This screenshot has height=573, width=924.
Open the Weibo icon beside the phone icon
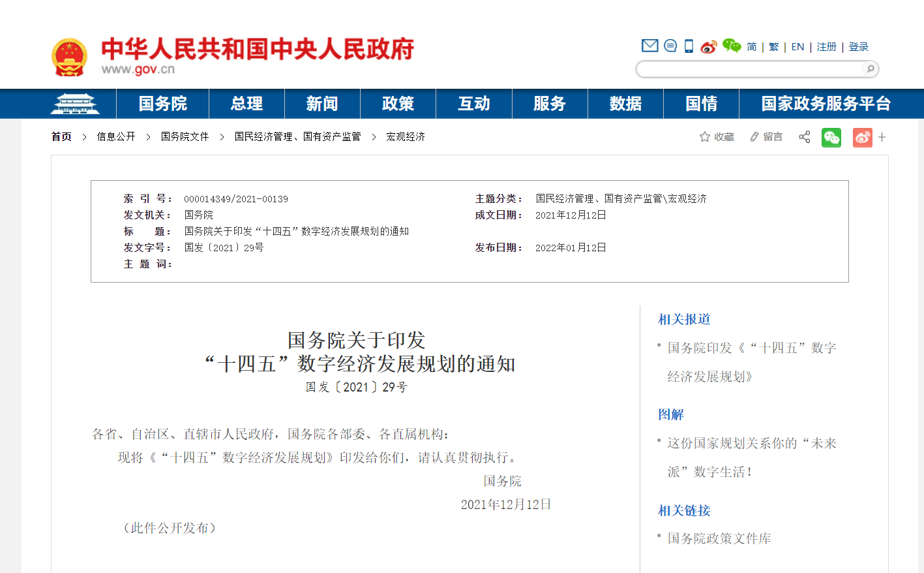tap(708, 46)
